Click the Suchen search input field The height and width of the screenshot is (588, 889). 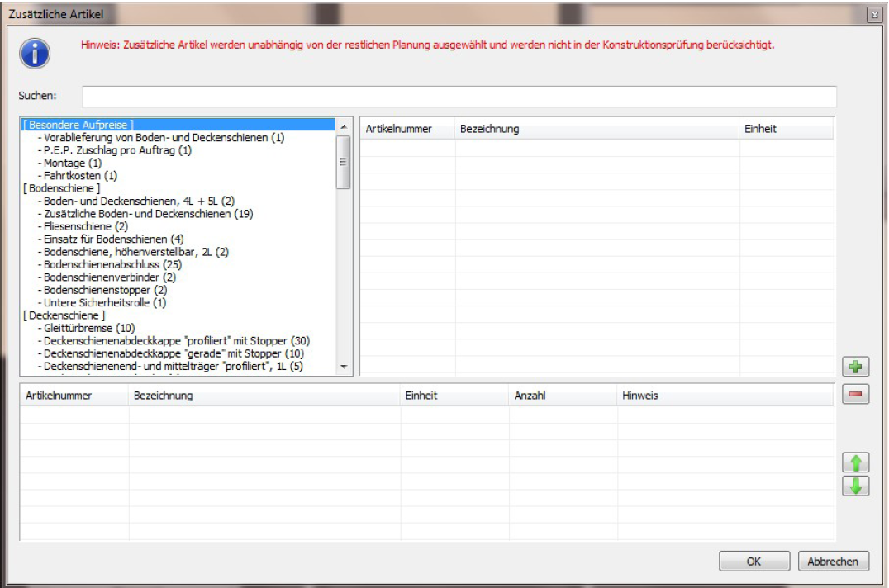click(459, 97)
